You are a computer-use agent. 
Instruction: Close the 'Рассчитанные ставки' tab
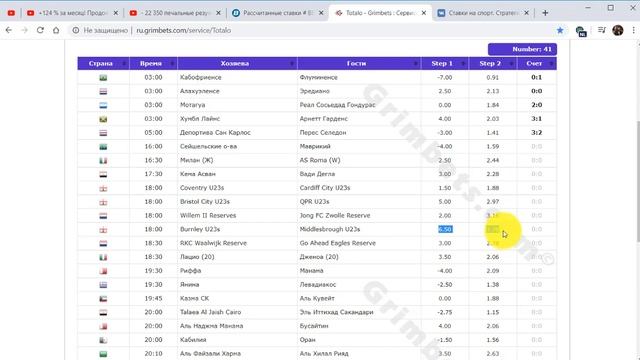(321, 13)
